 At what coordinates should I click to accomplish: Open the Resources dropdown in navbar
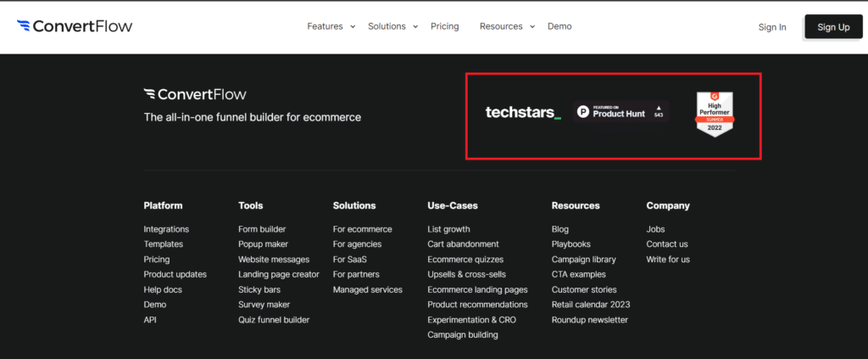point(507,26)
